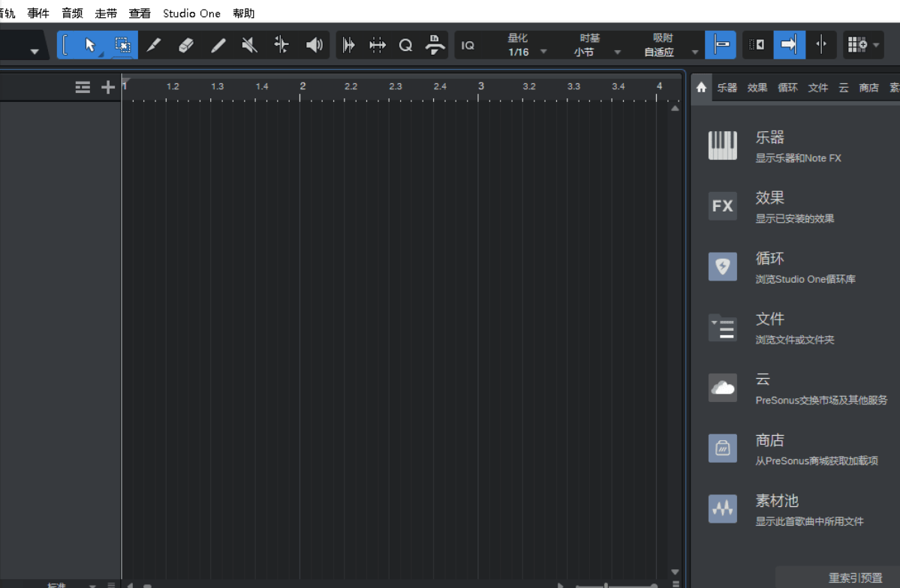Open the 走带 menu
The height and width of the screenshot is (588, 900).
pyautogui.click(x=106, y=13)
